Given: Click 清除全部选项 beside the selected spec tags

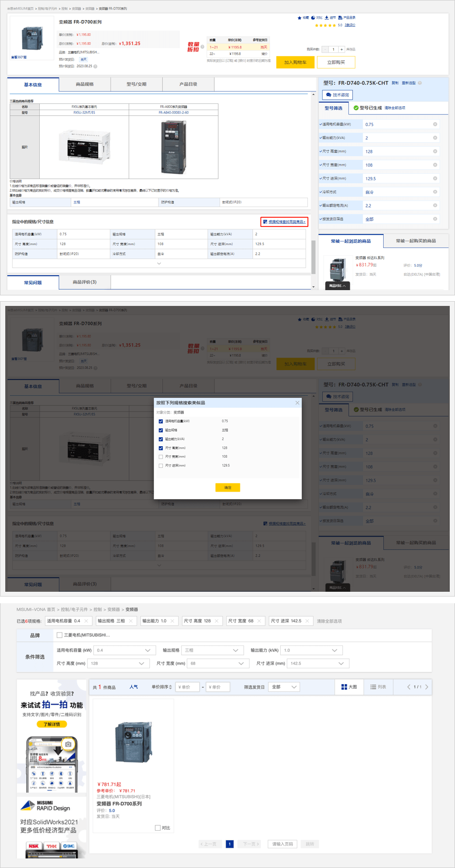Looking at the screenshot, I should pos(329,621).
